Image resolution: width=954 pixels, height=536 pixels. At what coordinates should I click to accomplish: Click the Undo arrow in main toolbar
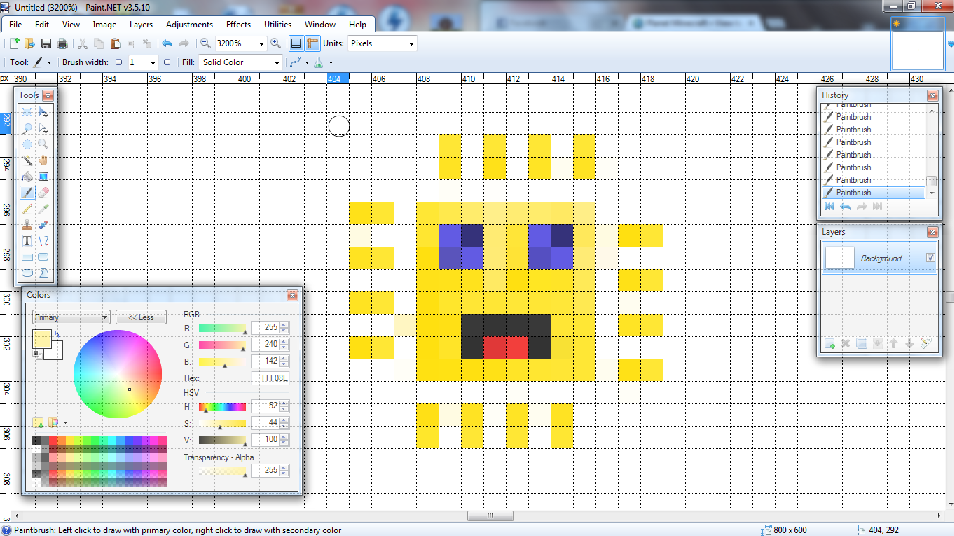(167, 43)
